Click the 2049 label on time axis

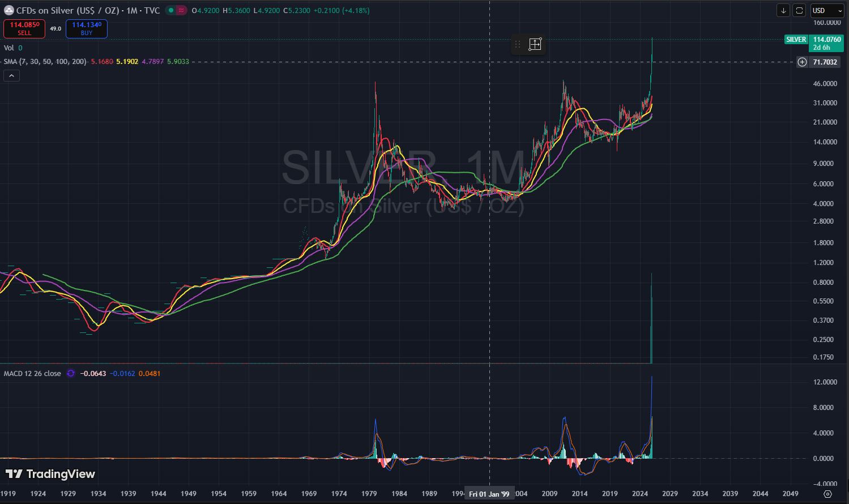790,494
